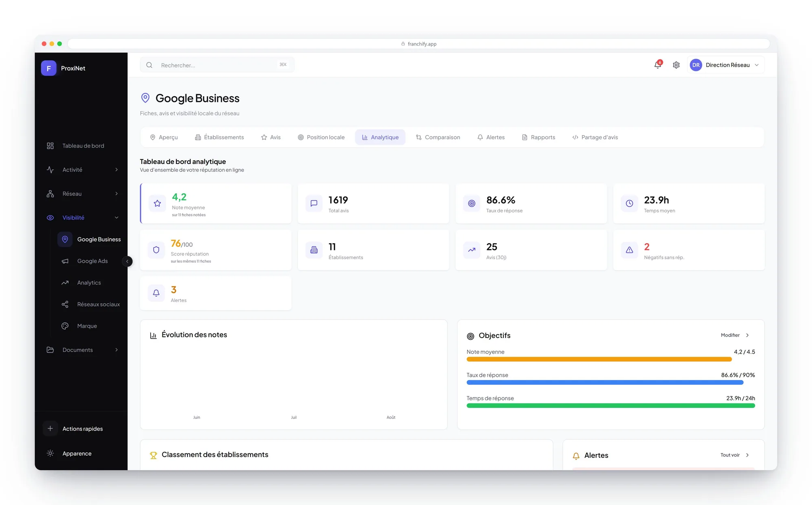Open the Rapports tab
This screenshot has width=812, height=505.
click(x=539, y=137)
